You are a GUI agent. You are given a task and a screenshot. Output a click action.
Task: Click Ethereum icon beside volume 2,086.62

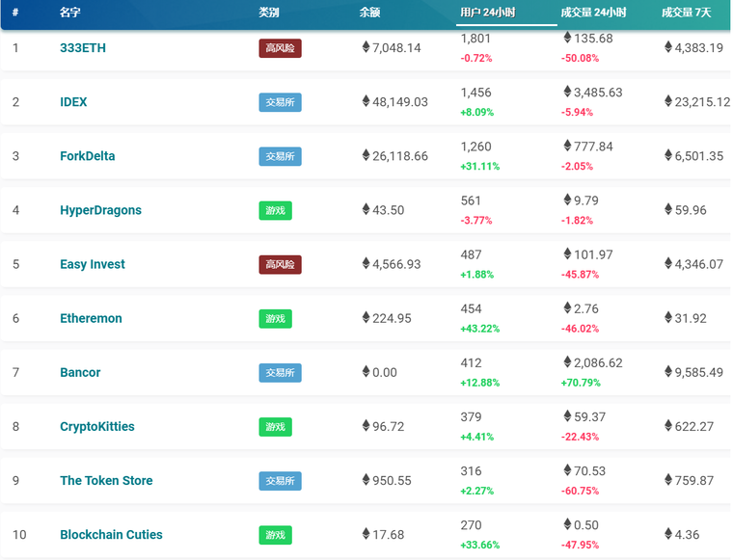click(x=567, y=362)
